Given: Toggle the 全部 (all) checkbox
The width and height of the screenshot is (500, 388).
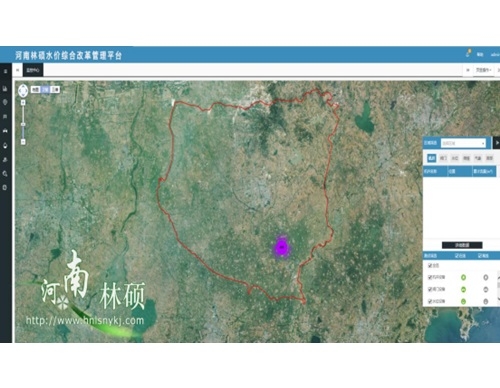Looking at the screenshot, I should (x=430, y=266).
